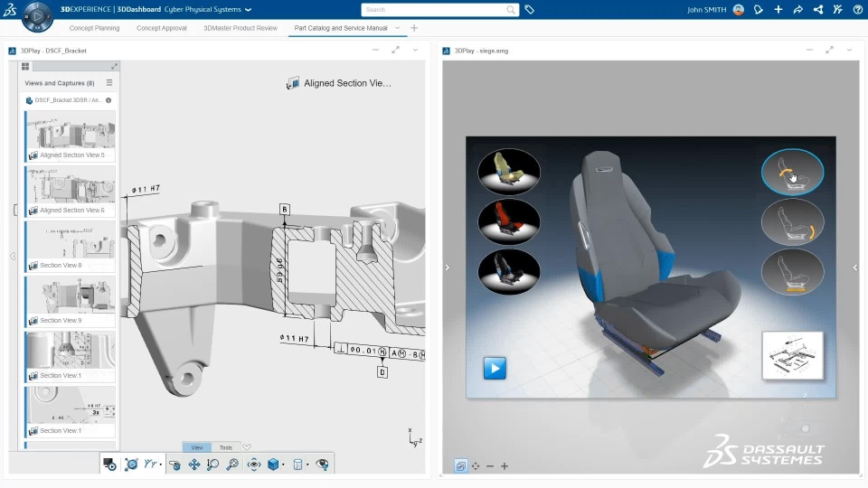
Task: Open Aligned Section View.6 capture
Action: [x=71, y=191]
